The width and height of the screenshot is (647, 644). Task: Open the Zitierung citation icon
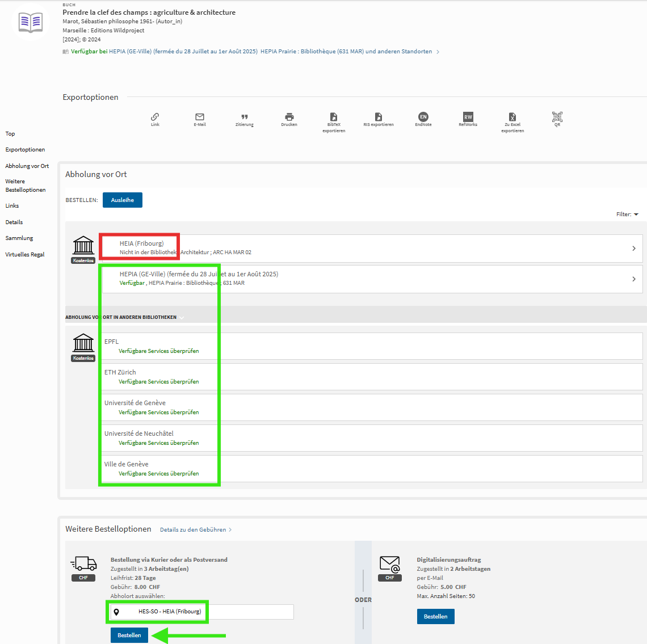[245, 117]
